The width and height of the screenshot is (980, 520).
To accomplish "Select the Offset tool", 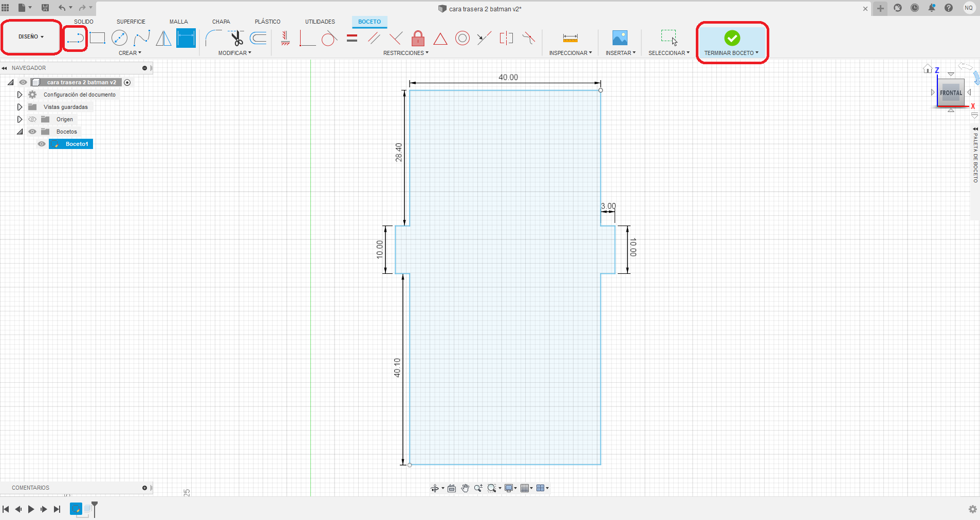I will [x=258, y=38].
